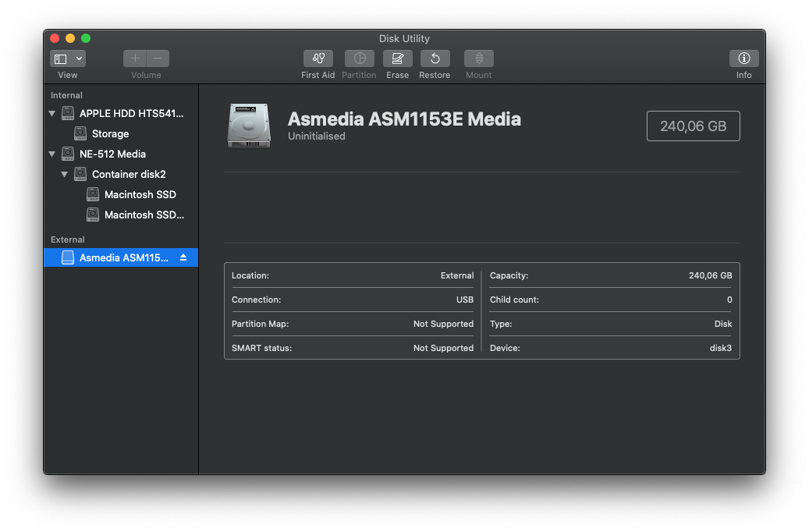The width and height of the screenshot is (809, 532).
Task: Open the Partition tool
Action: tap(360, 59)
